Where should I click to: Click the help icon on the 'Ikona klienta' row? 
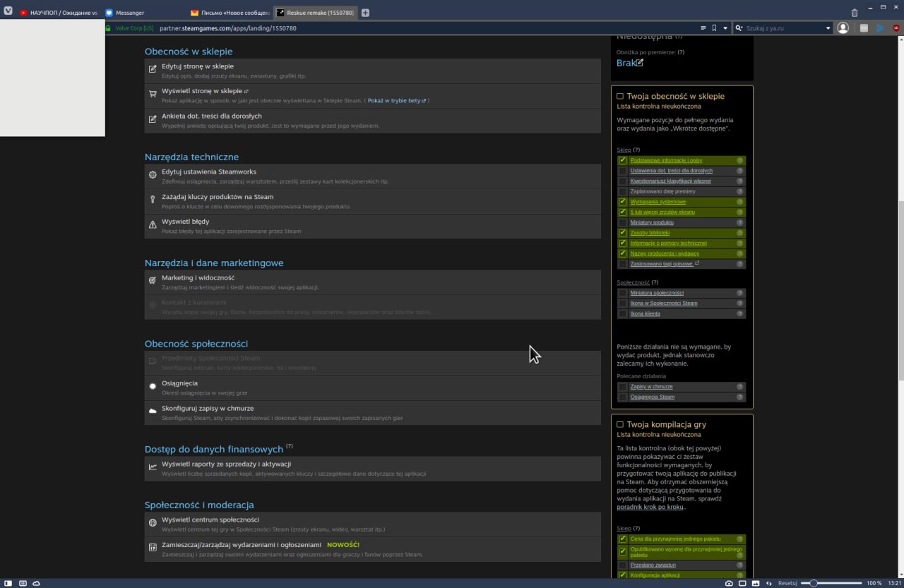tap(740, 313)
